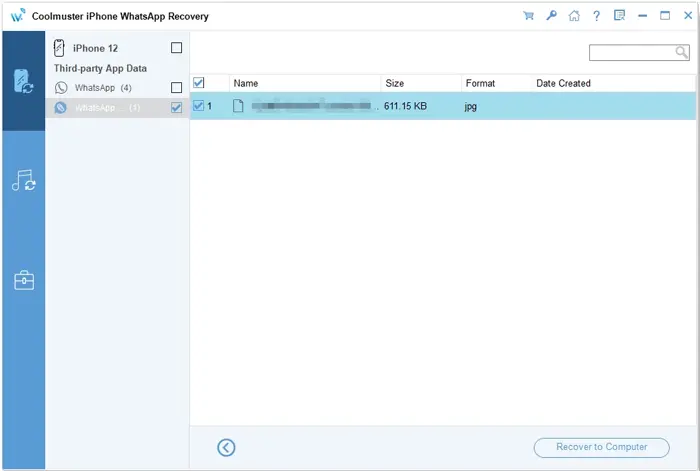Check the iPhone 12 device checkbox
The width and height of the screenshot is (700, 471).
(x=177, y=48)
